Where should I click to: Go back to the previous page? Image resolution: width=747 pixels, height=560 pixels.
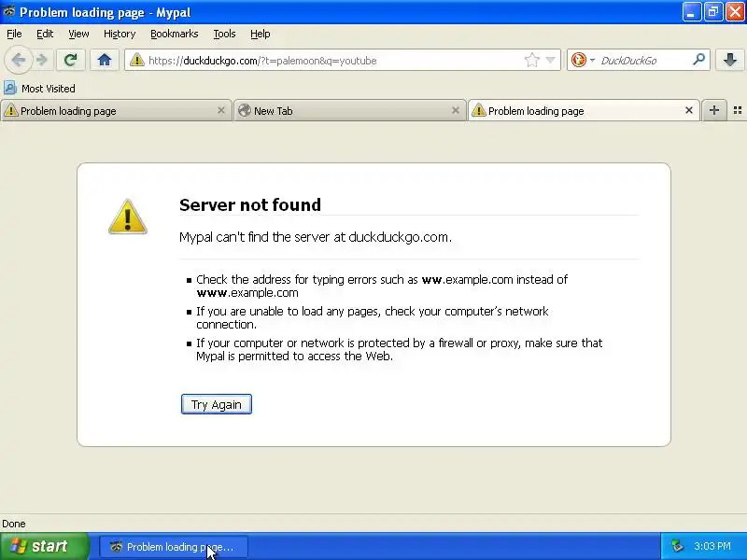point(19,61)
